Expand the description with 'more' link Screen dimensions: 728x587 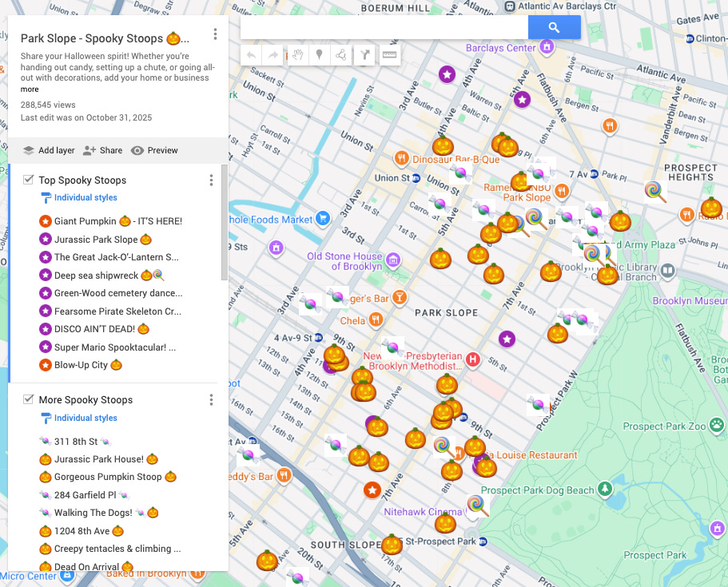[x=30, y=89]
